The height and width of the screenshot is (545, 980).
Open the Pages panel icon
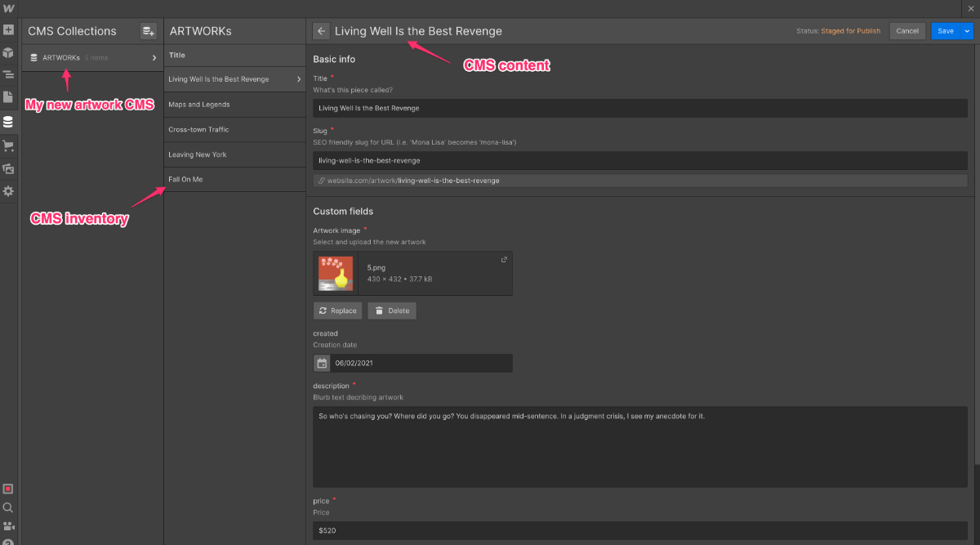[x=8, y=97]
